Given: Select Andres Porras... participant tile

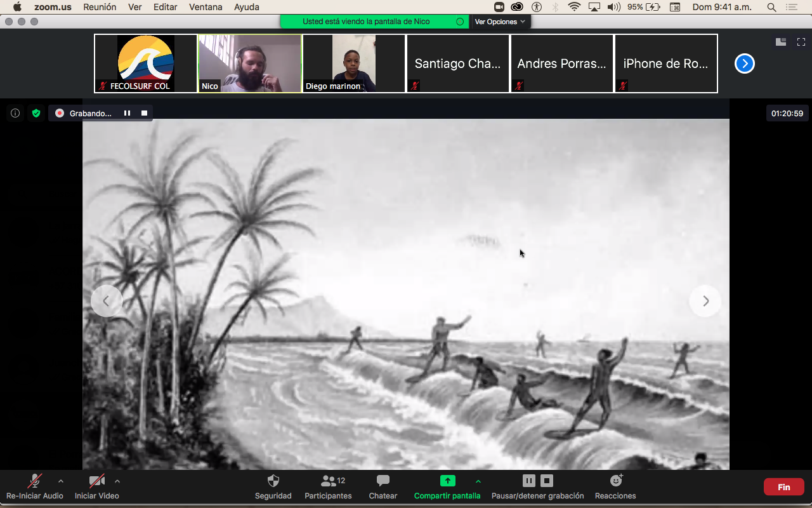Looking at the screenshot, I should 562,63.
